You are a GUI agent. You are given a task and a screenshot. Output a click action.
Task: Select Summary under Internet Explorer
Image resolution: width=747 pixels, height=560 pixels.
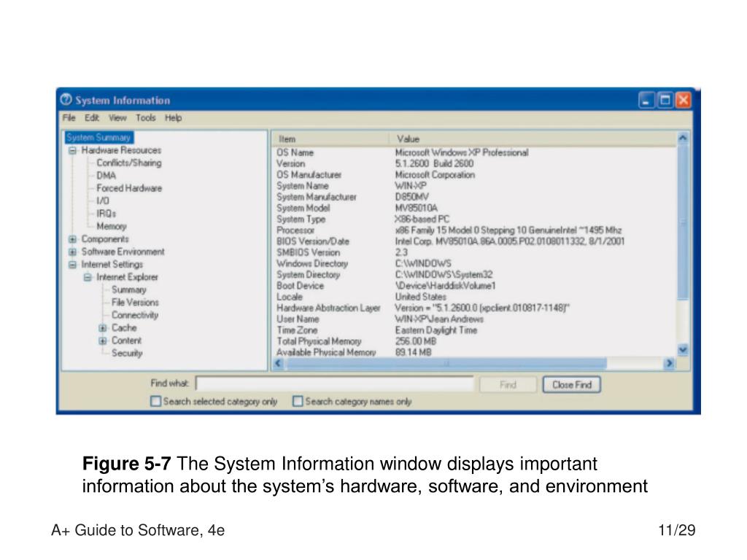(x=128, y=289)
